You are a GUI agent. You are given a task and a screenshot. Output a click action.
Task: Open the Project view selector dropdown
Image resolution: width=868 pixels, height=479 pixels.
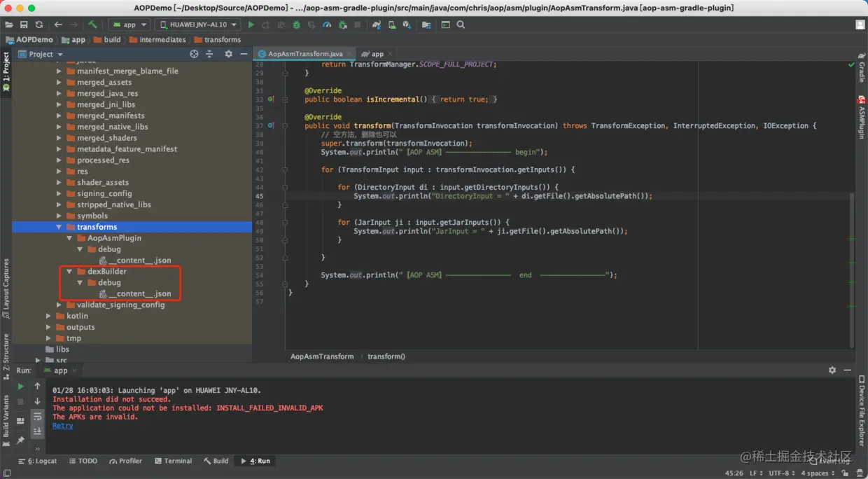click(x=41, y=54)
